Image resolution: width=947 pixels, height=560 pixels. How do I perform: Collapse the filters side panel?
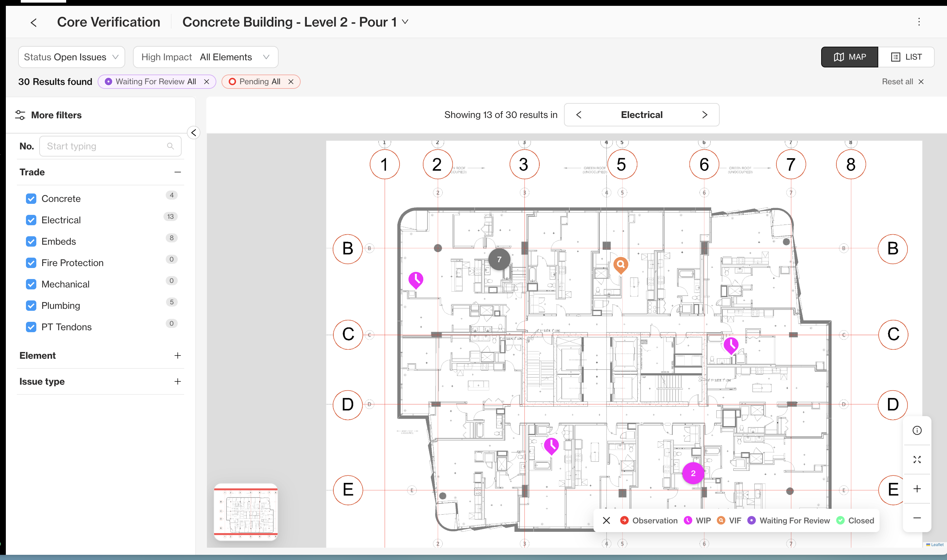point(194,133)
